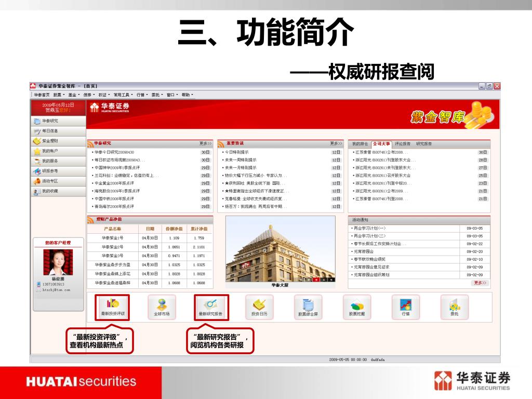Open 青岛海尔2008年报点评 report
Viewport: 532px width, 399px height.
[114, 207]
